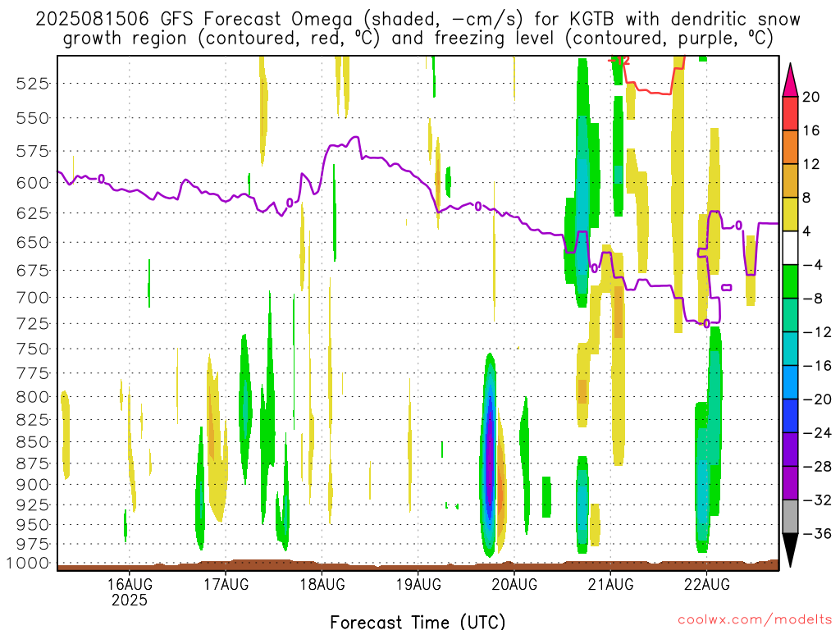The image size is (840, 630).
Task: Click the purple -28-to-(-32) colorbar segment
Action: tap(790, 483)
